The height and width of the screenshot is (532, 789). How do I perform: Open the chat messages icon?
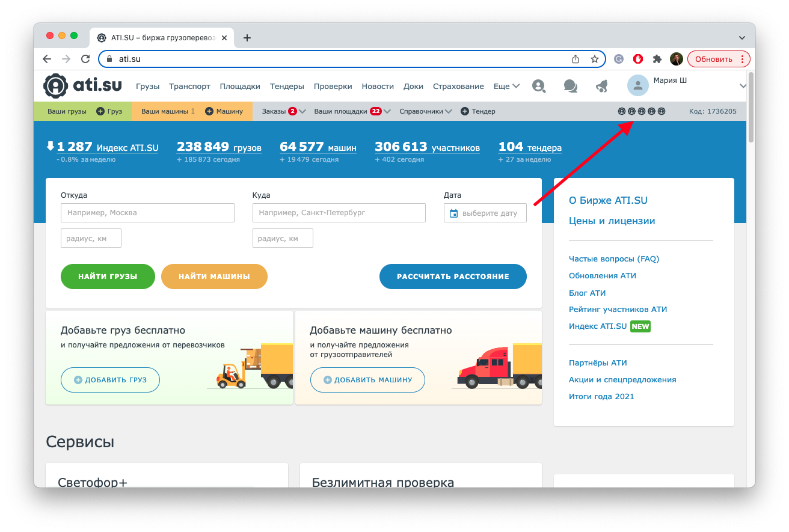[x=570, y=87]
